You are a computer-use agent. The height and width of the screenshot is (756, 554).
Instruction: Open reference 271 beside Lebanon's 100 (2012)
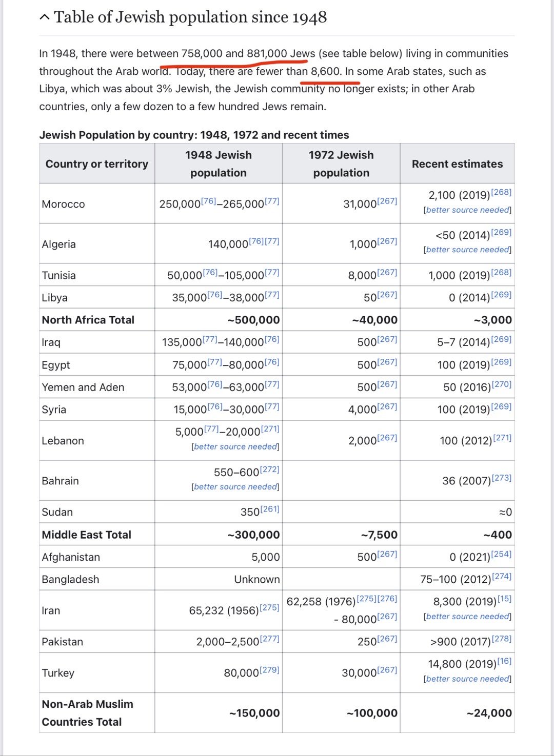coord(502,438)
